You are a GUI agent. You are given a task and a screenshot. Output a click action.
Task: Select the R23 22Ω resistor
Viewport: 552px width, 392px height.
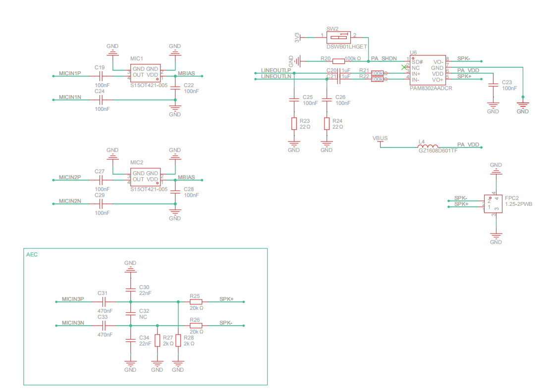tap(294, 124)
